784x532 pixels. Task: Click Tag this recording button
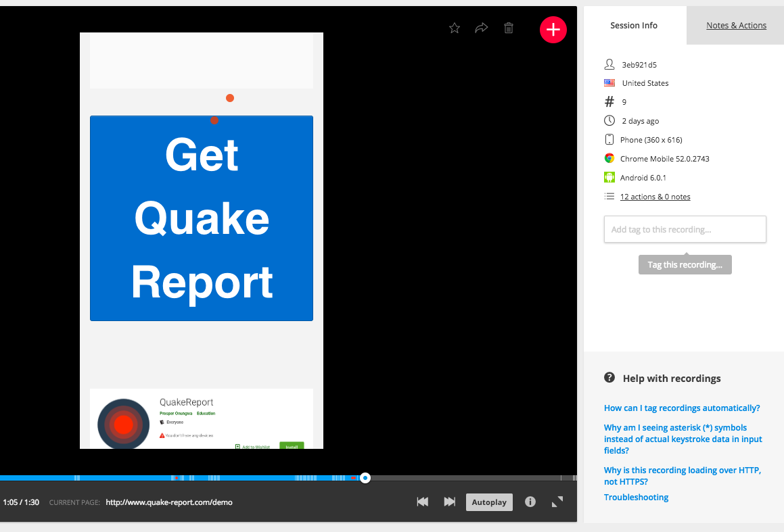click(x=685, y=265)
